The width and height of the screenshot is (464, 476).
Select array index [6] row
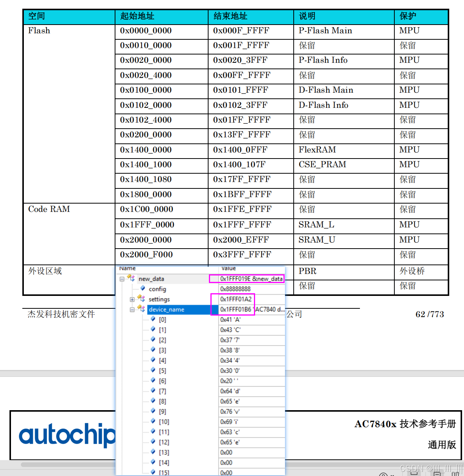[x=201, y=381]
